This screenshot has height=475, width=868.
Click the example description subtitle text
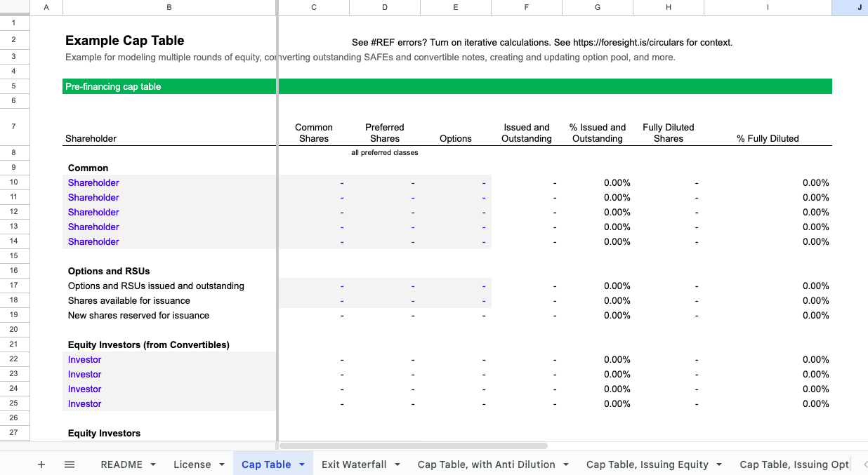[x=370, y=58]
